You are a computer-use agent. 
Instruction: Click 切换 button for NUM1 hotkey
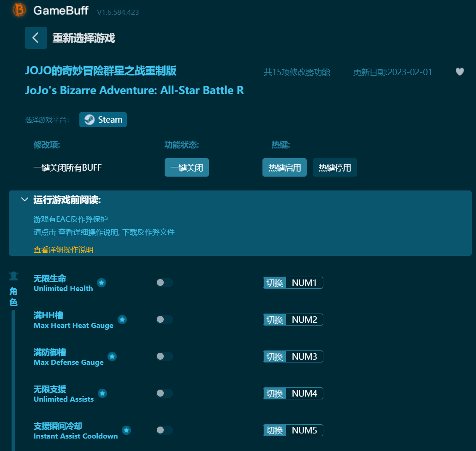tap(275, 283)
